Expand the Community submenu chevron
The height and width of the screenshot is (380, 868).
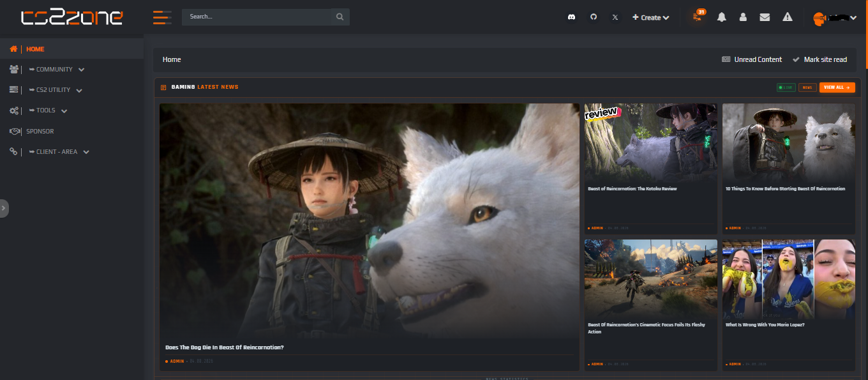tap(81, 70)
